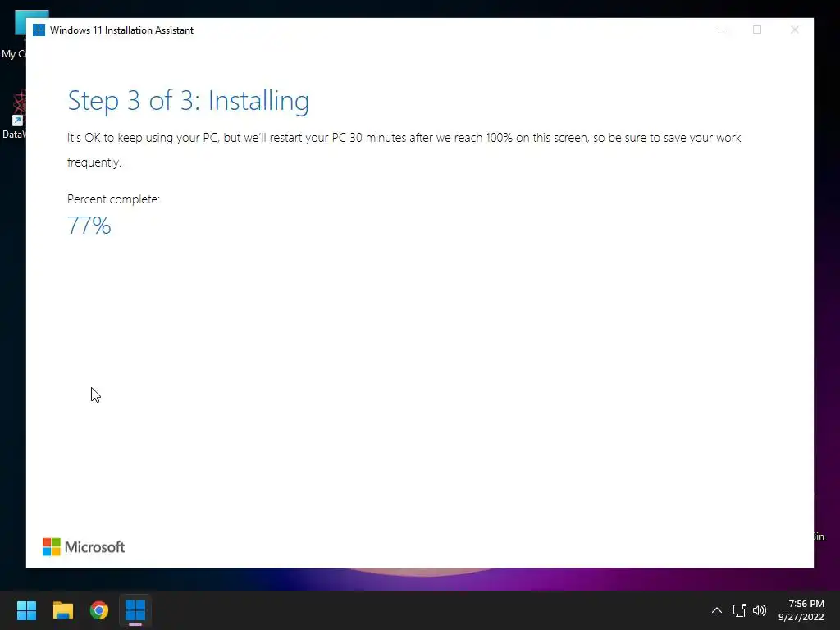Close the Installation Assistant window

[794, 30]
